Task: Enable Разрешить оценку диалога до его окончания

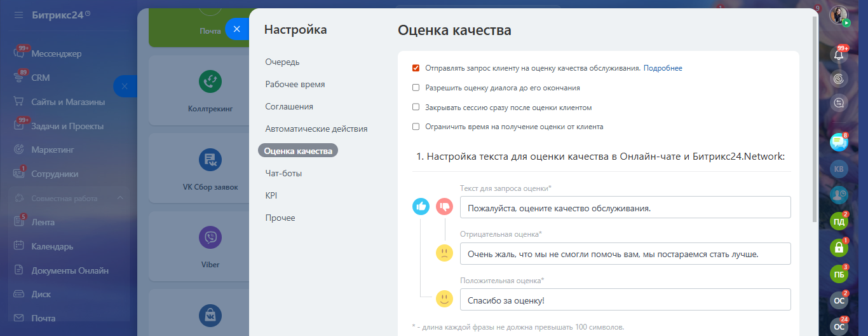Action: (416, 88)
